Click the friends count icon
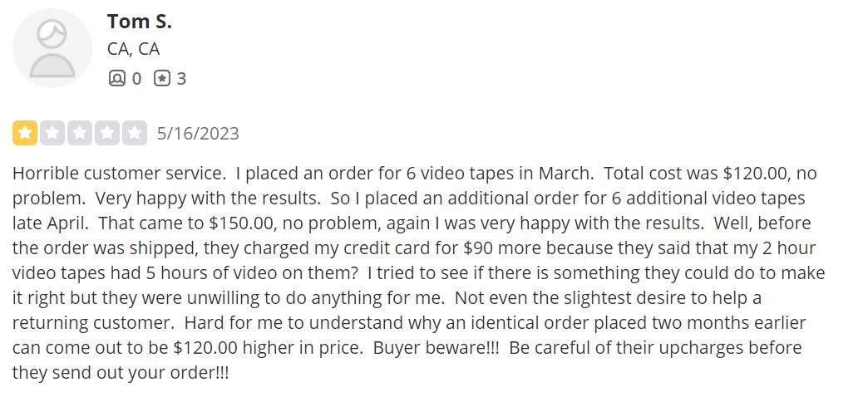This screenshot has height=397, width=868. pos(116,79)
